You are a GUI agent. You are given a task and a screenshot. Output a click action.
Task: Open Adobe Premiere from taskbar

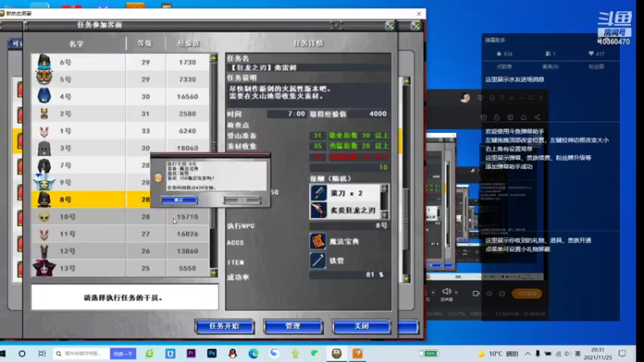point(191,353)
